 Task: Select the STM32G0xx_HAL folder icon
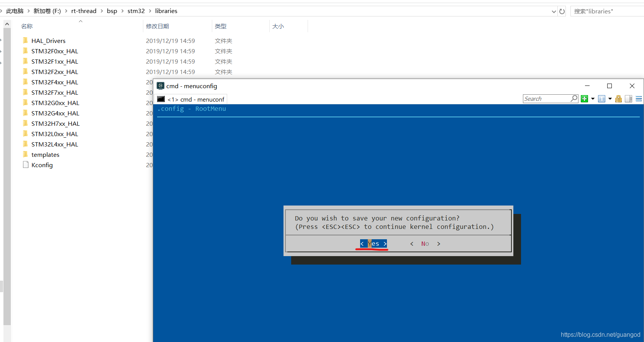pos(25,102)
